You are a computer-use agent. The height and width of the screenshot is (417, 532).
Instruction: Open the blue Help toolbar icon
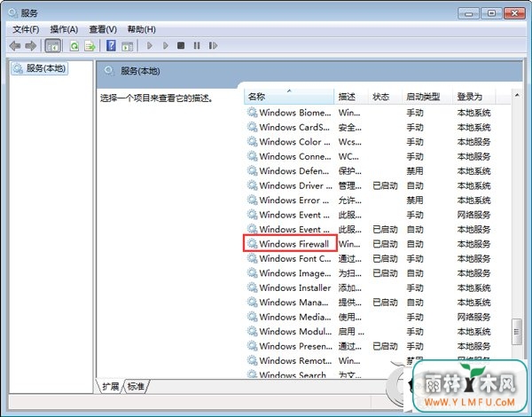(111, 45)
